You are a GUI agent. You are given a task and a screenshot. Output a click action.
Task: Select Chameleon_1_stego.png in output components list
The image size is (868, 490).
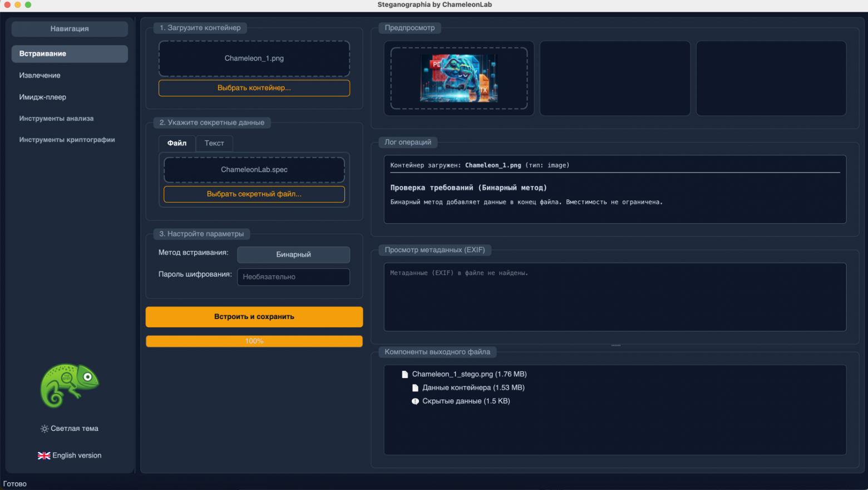tap(468, 374)
